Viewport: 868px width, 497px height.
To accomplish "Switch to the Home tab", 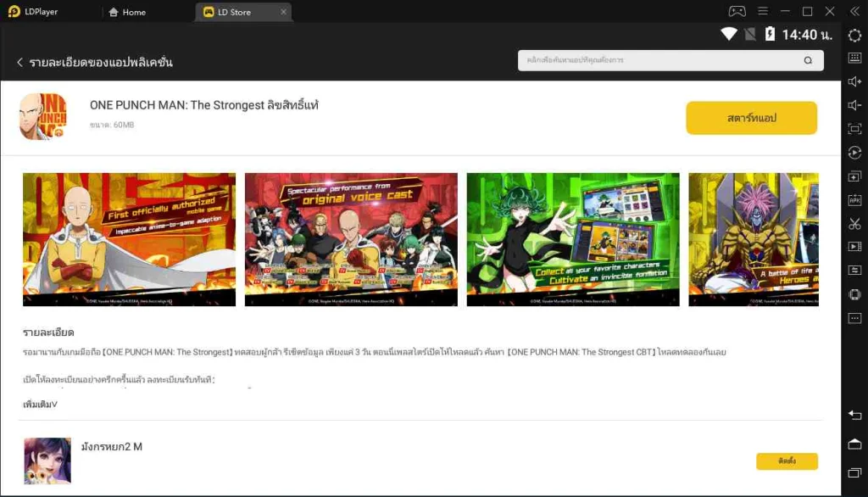I will pyautogui.click(x=127, y=12).
